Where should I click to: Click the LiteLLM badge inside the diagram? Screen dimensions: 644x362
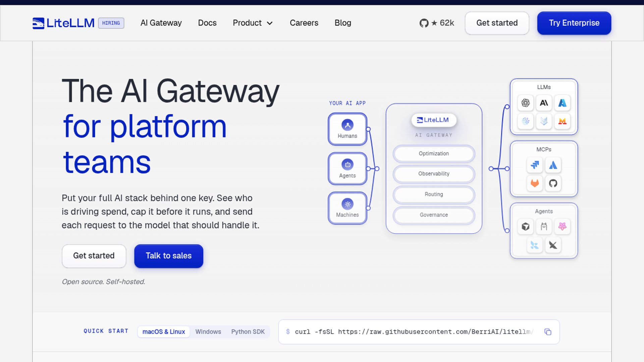pyautogui.click(x=434, y=120)
